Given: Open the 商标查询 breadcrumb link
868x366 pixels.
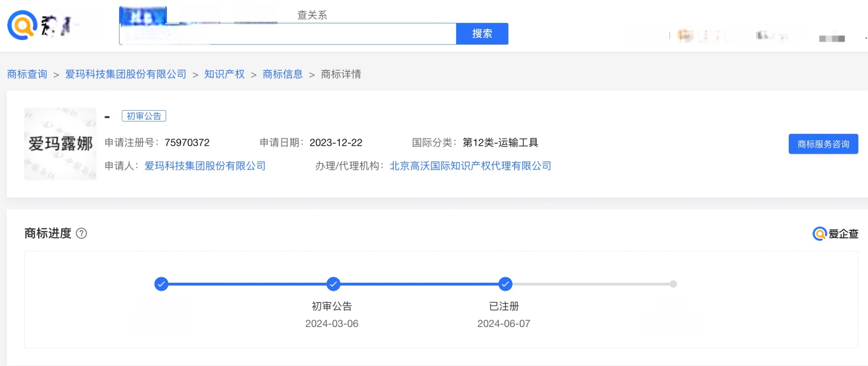Looking at the screenshot, I should pyautogui.click(x=27, y=74).
